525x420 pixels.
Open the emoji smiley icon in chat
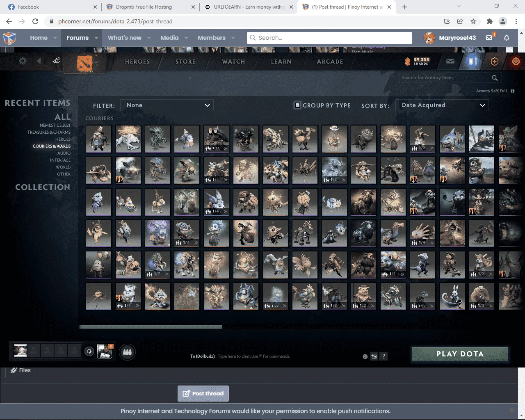tap(365, 356)
